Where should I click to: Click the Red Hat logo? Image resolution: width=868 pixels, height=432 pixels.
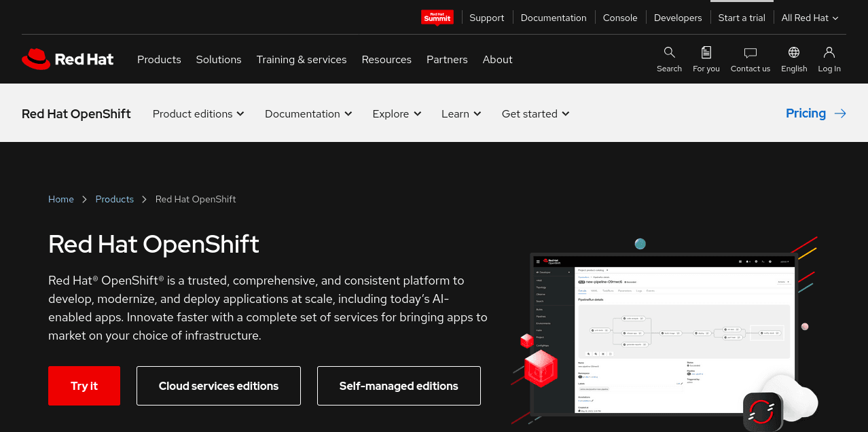68,59
